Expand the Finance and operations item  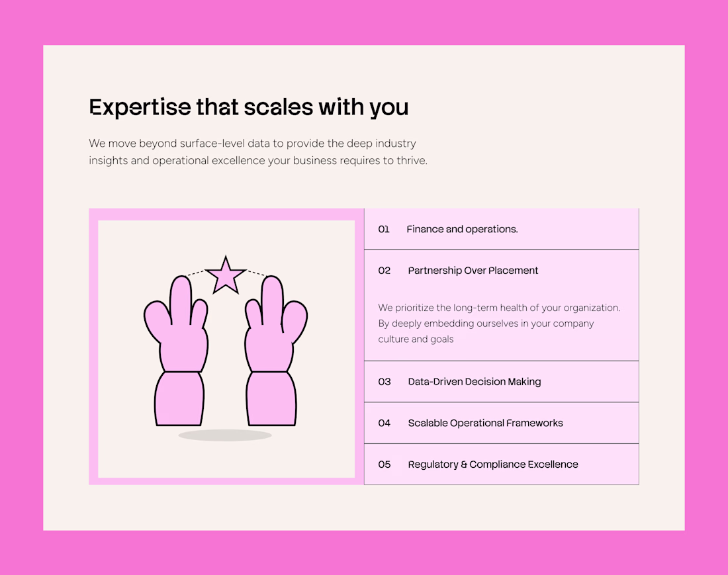[x=462, y=229]
